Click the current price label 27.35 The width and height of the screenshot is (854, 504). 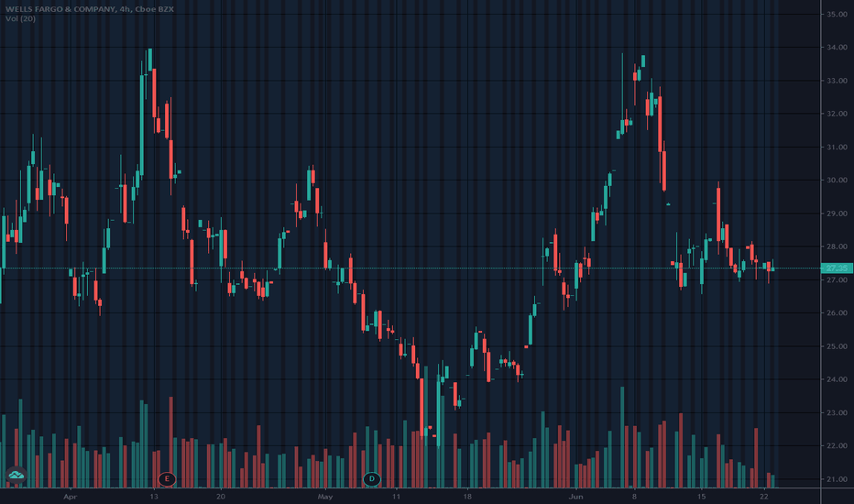pos(837,268)
